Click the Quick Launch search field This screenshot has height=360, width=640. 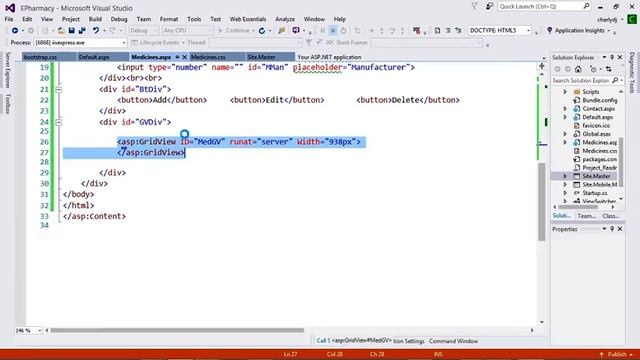(540, 7)
